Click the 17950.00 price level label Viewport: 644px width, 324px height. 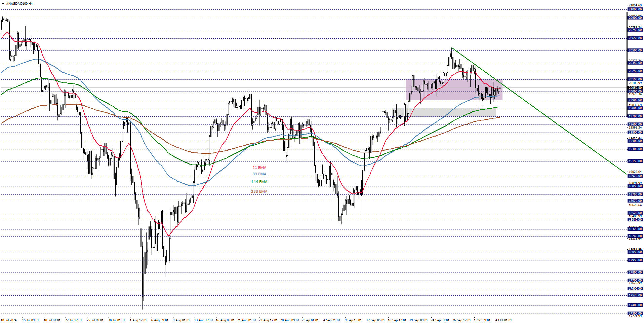tap(635, 260)
